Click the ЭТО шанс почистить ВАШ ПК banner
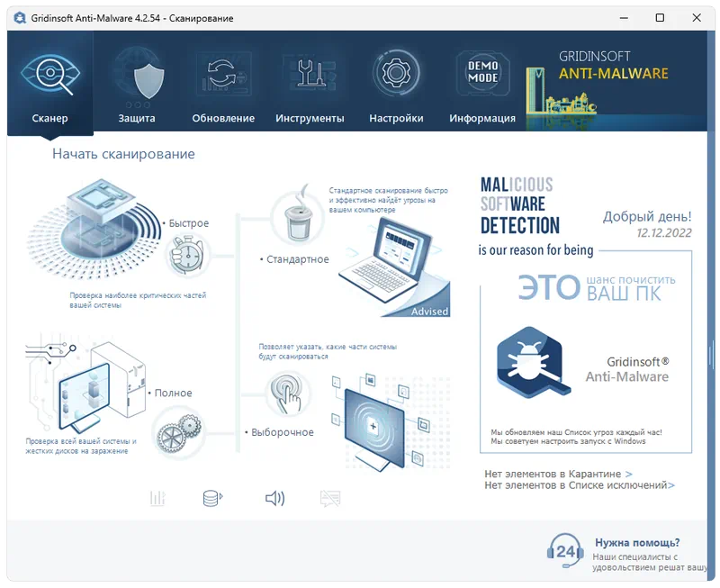 click(x=597, y=288)
